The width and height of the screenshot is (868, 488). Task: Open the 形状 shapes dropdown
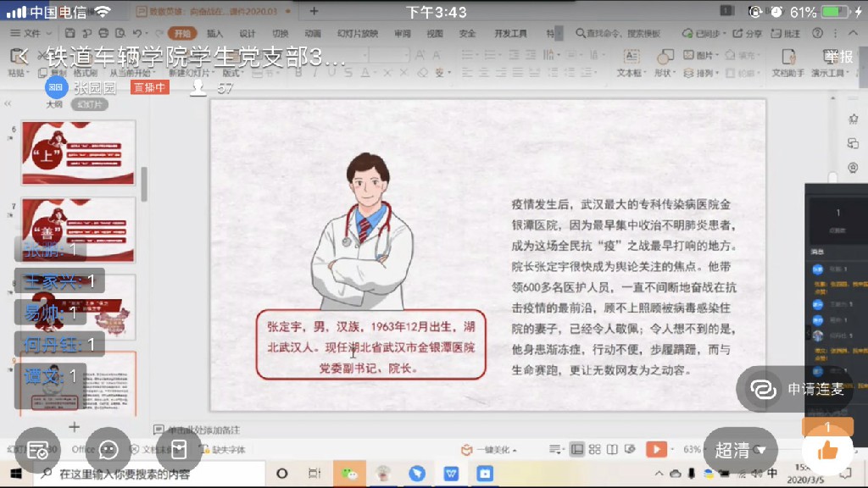click(665, 62)
